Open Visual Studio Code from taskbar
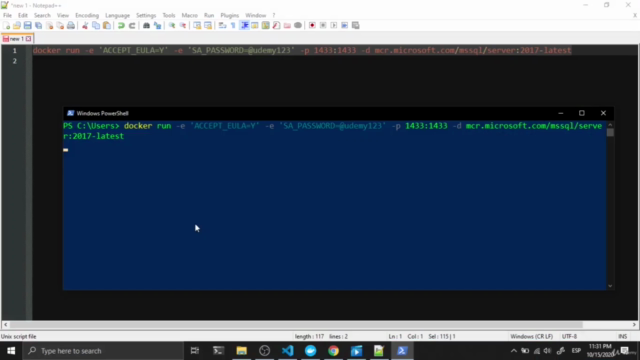 click(x=287, y=351)
